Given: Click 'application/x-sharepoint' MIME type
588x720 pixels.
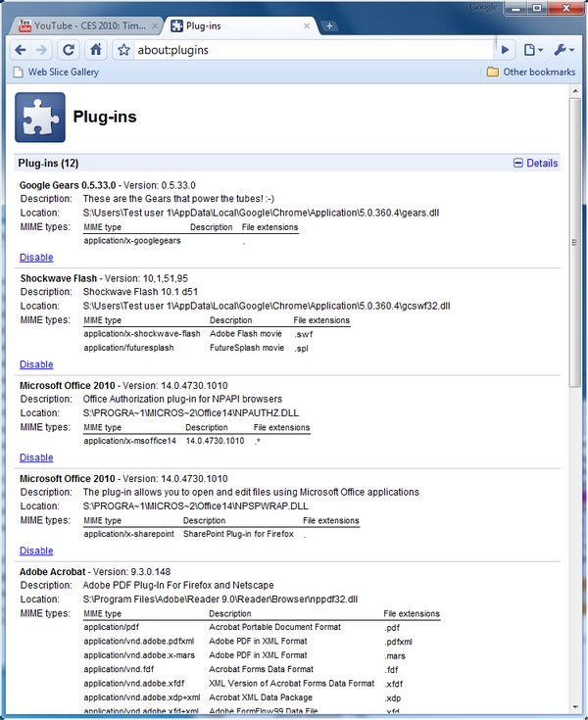Looking at the screenshot, I should [129, 534].
